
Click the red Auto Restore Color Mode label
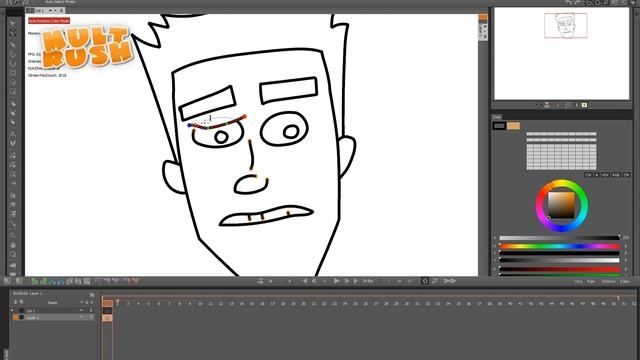49,20
